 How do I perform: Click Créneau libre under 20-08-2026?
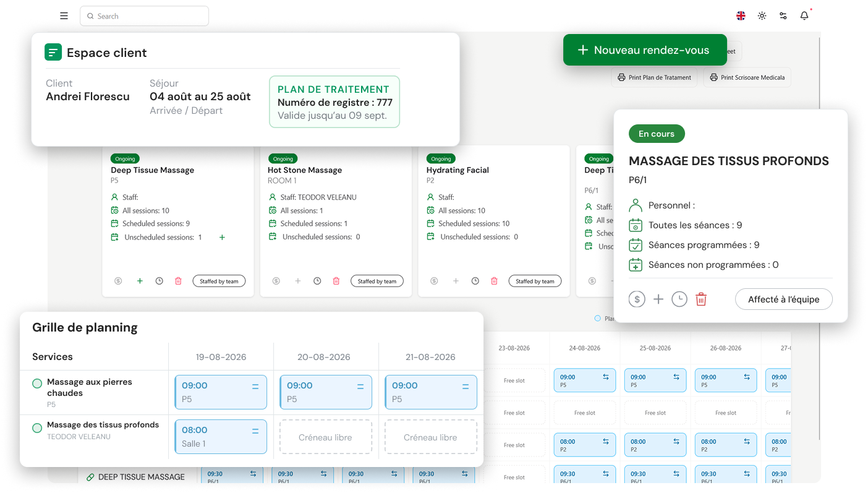coord(326,437)
